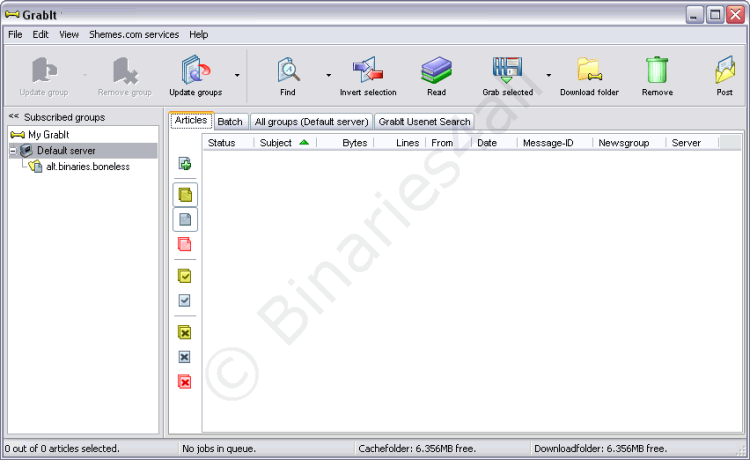Click the green Remove trash icon
Screen dimensions: 750x460
(x=657, y=70)
